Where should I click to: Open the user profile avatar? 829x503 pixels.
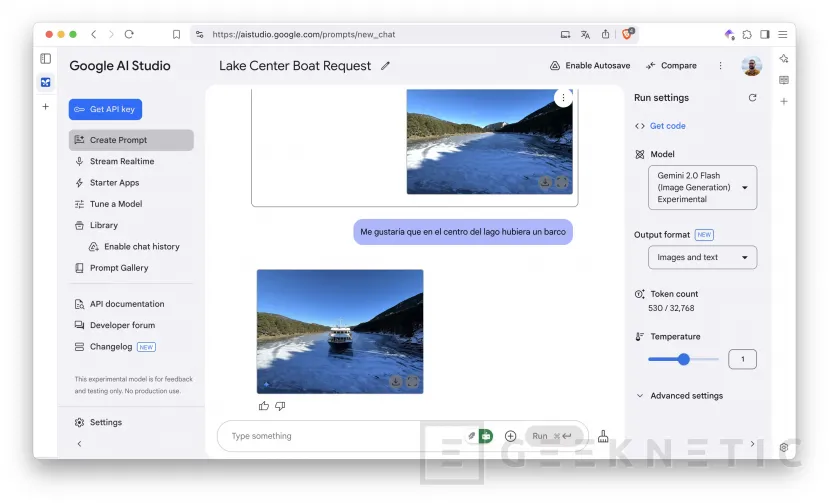[x=751, y=66]
